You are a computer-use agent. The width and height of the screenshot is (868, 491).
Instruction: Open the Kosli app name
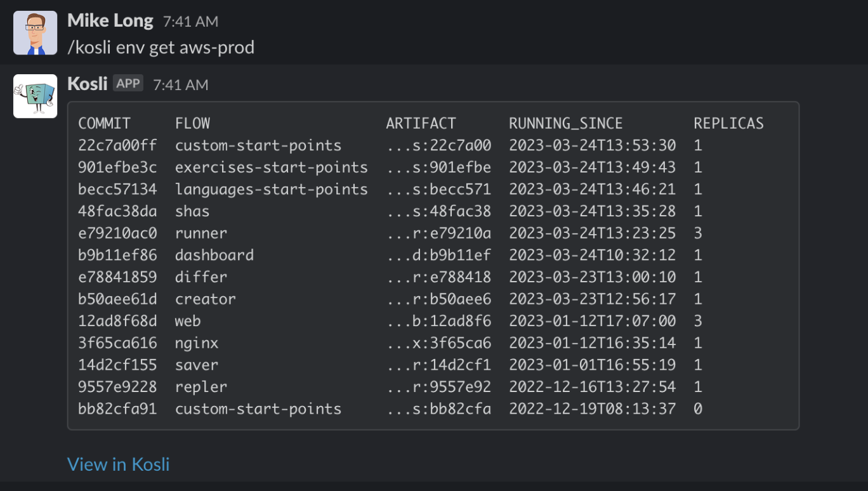(x=88, y=84)
